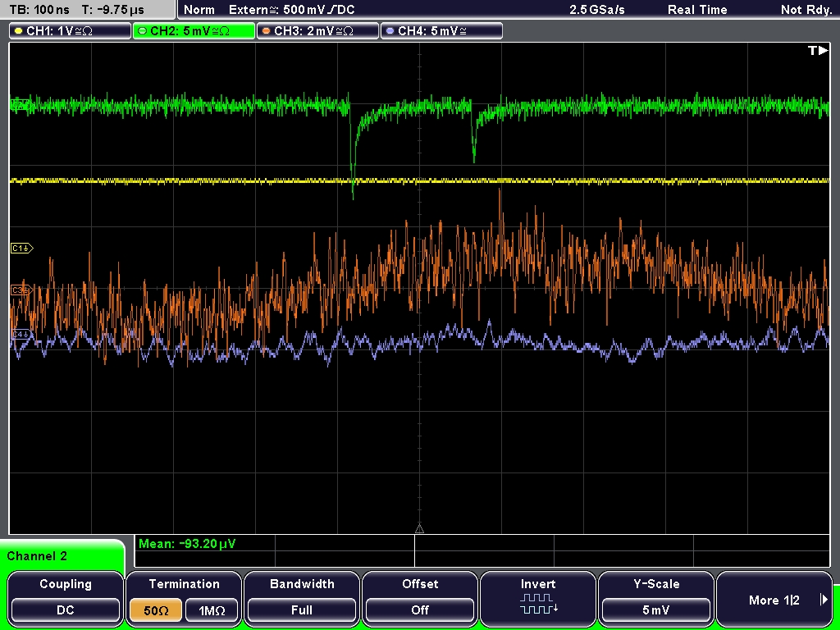Select the trigger position T marker top right
Viewport: 840px width, 630px height.
818,50
